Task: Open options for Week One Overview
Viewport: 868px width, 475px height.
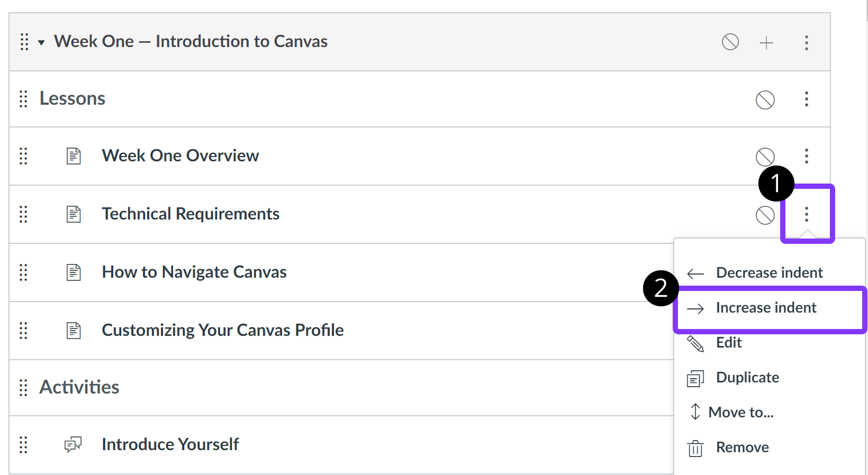Action: (x=807, y=156)
